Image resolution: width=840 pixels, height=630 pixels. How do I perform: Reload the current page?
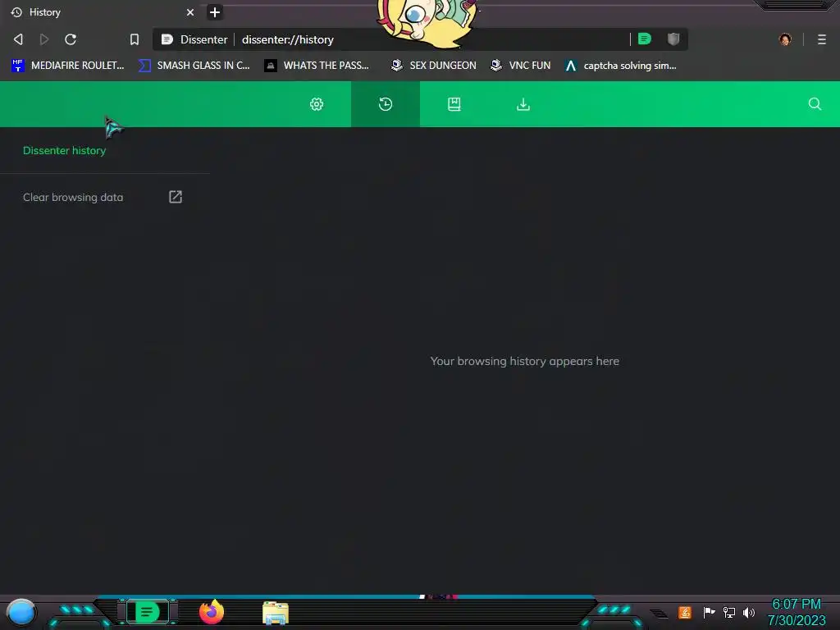[71, 39]
